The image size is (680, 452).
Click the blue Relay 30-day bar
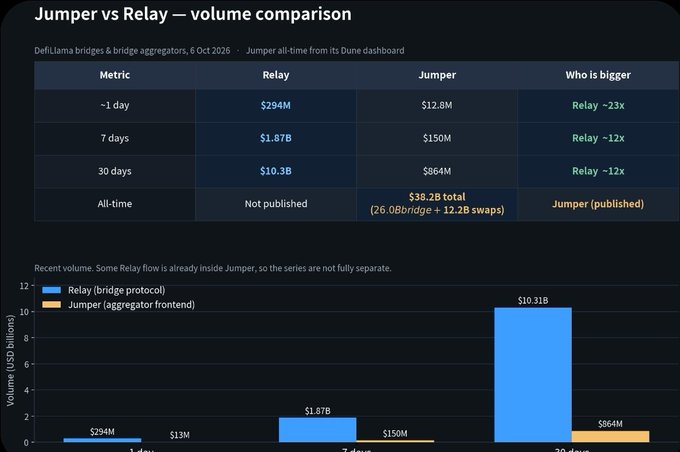click(x=533, y=375)
